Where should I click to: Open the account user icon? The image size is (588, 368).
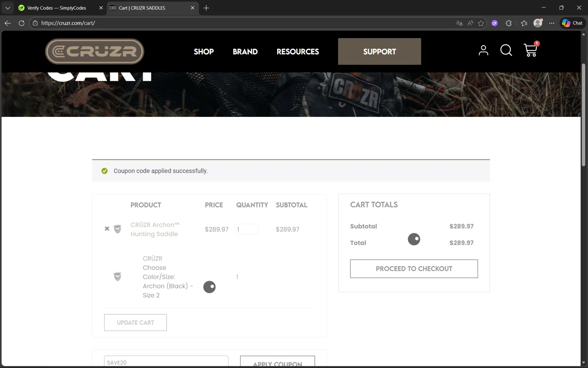[483, 50]
